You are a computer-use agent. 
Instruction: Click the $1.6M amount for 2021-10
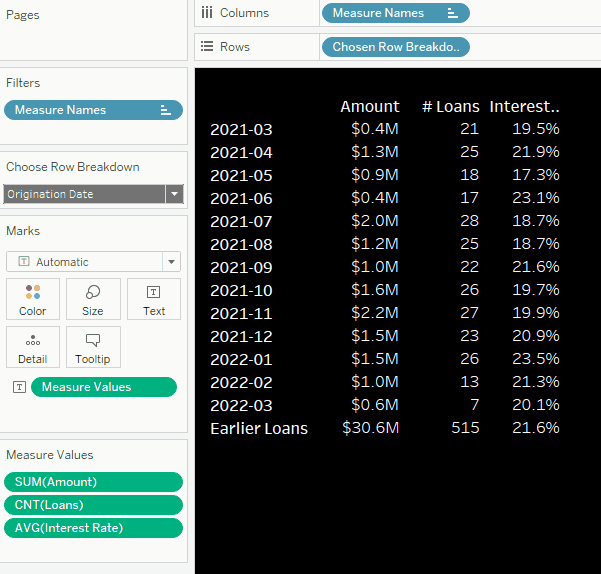pyautogui.click(x=375, y=290)
